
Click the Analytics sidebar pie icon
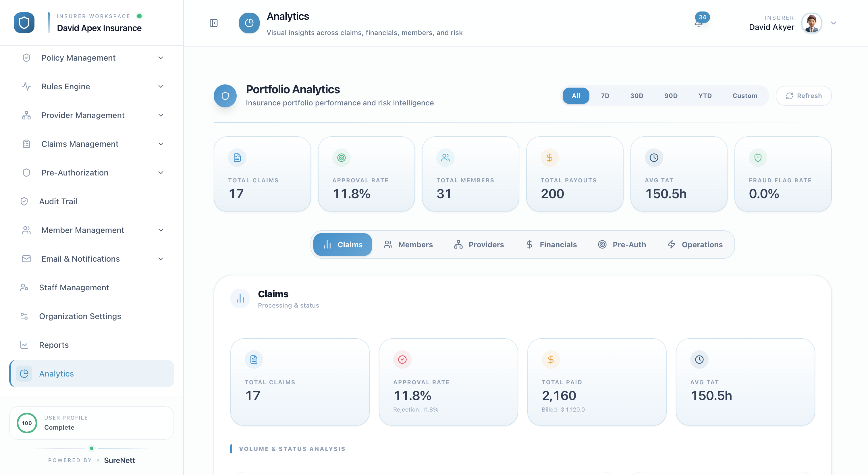point(24,374)
